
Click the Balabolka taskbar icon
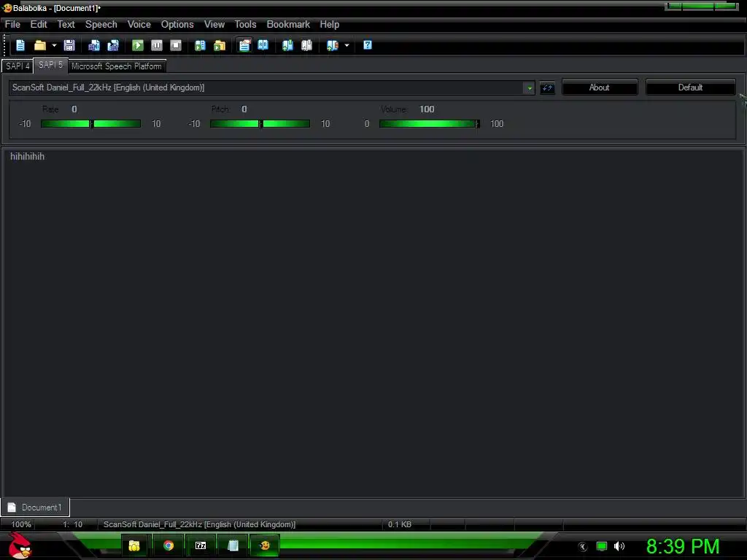(x=265, y=545)
